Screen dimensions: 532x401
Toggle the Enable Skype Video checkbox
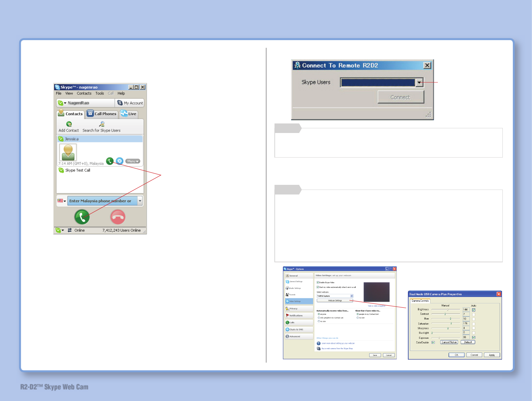[x=318, y=282]
